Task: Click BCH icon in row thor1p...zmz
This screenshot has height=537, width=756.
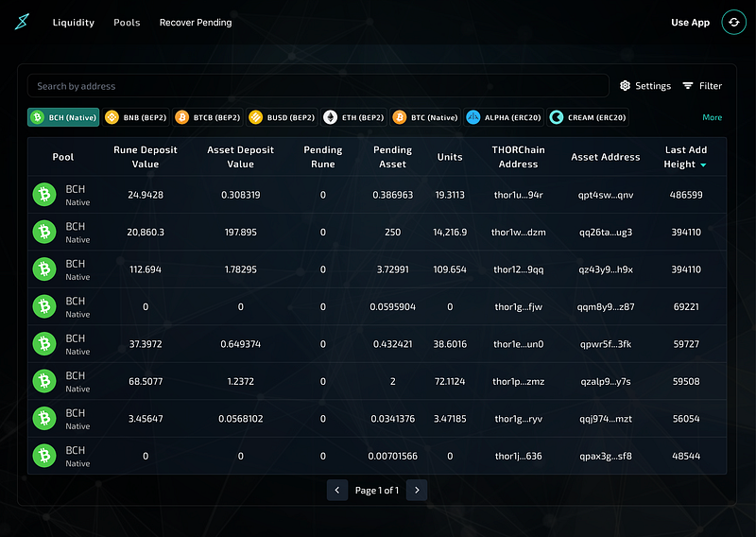Action: (44, 381)
